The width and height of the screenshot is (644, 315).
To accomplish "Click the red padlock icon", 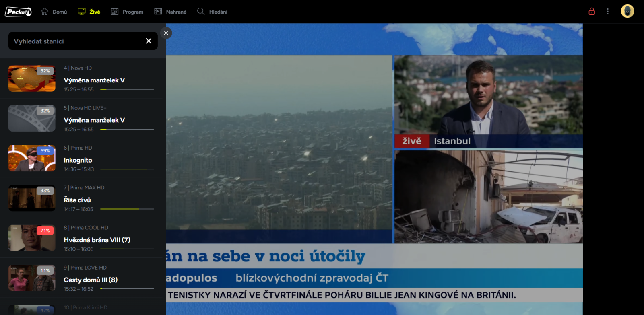I will click(x=592, y=11).
